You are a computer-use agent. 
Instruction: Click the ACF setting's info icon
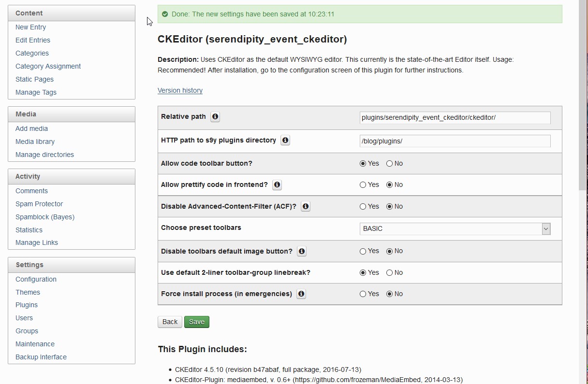point(305,206)
